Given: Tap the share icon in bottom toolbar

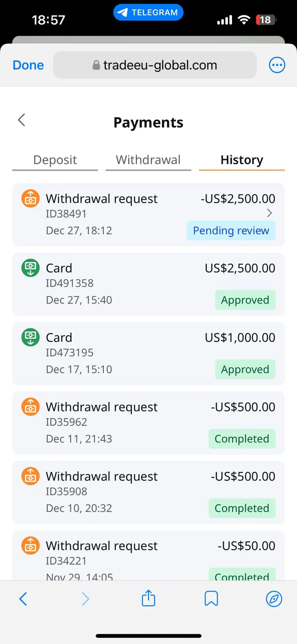Looking at the screenshot, I should (148, 598).
